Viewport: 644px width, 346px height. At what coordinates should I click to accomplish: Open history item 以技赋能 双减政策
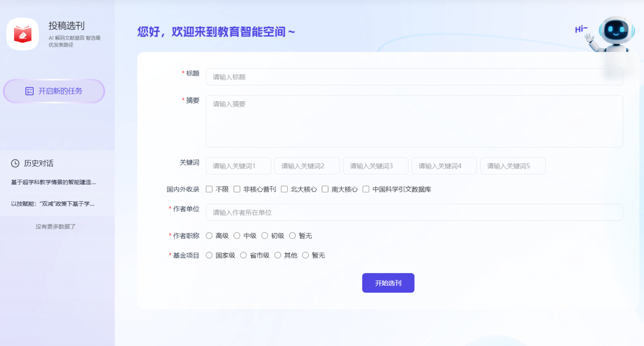click(53, 204)
